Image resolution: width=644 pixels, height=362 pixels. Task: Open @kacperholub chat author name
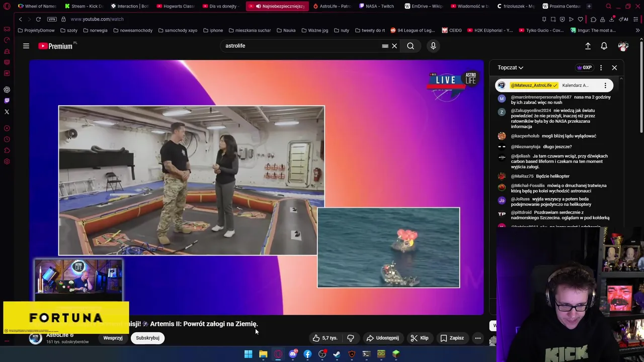tap(525, 136)
